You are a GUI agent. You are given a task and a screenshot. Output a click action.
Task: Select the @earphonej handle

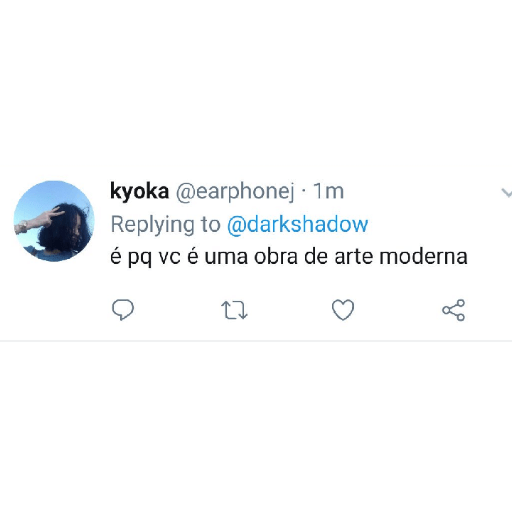pyautogui.click(x=235, y=192)
